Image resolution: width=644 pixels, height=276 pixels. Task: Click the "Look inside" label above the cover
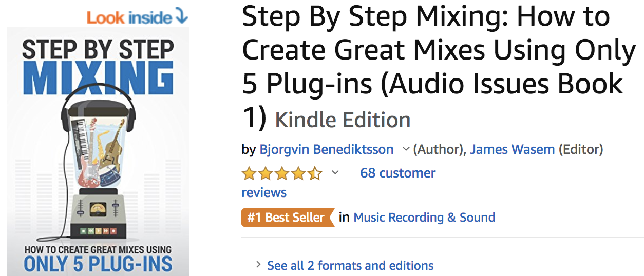(x=129, y=17)
